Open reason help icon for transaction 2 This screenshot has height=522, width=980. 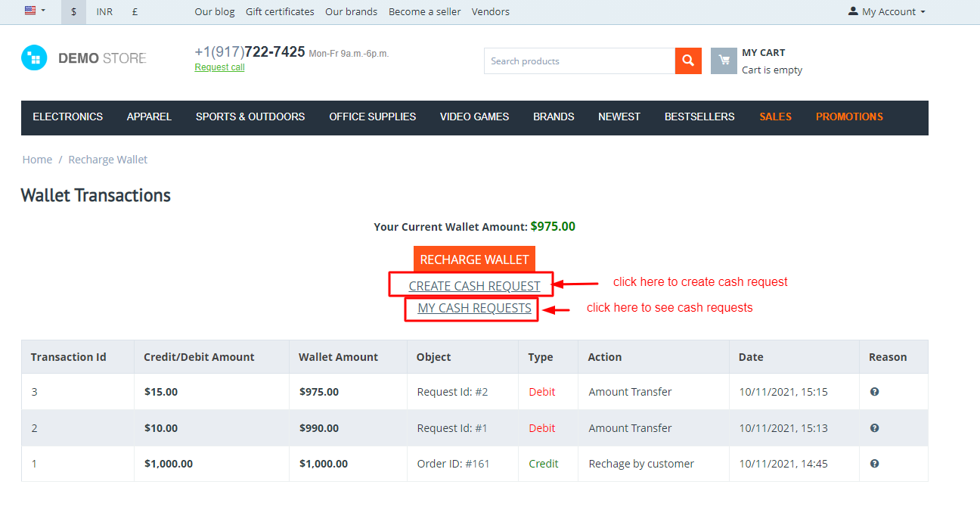tap(874, 428)
